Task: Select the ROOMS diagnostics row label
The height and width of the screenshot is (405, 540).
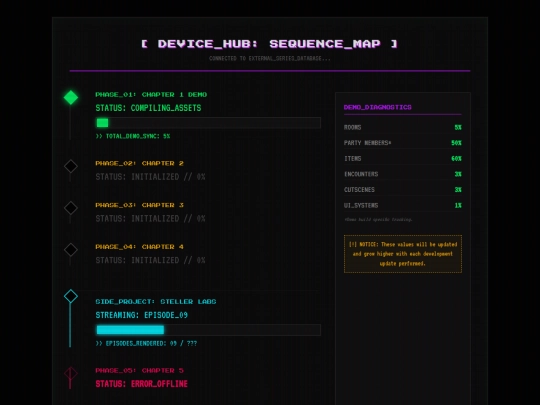Action: (x=352, y=127)
